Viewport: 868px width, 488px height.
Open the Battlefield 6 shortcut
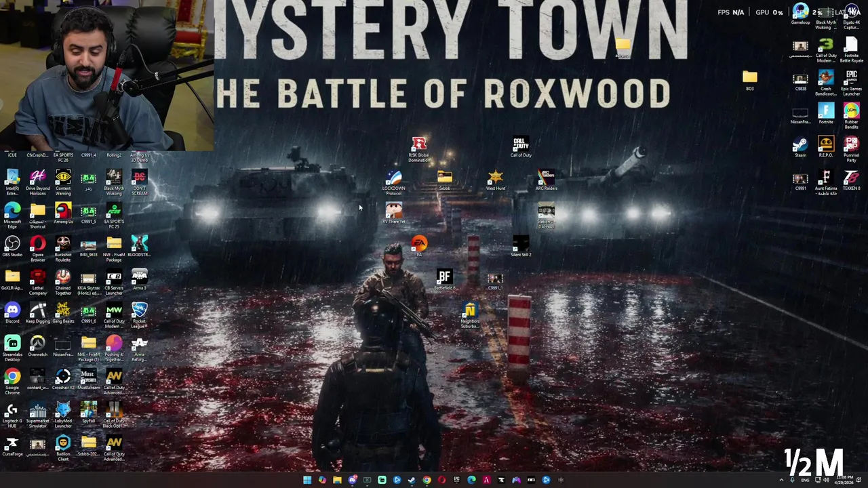(444, 280)
